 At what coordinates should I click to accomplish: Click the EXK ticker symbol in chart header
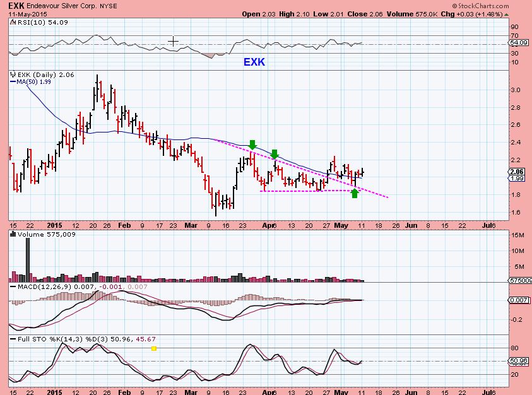click(x=16, y=6)
